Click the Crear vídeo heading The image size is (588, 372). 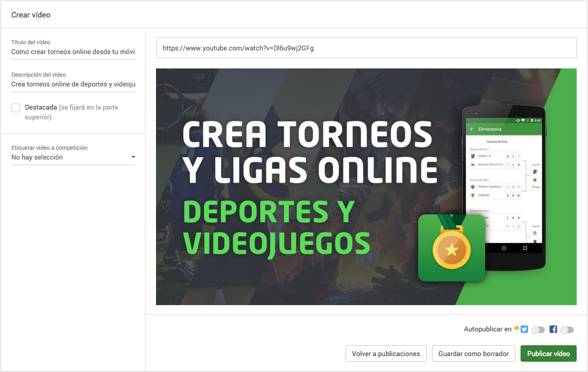(x=31, y=15)
